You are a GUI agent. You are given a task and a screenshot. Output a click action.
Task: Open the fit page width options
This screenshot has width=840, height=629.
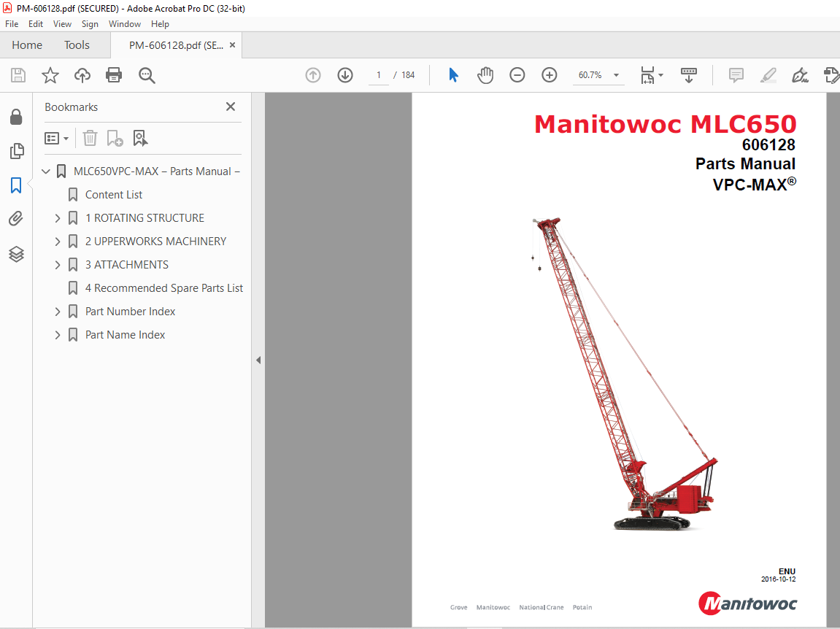click(652, 75)
